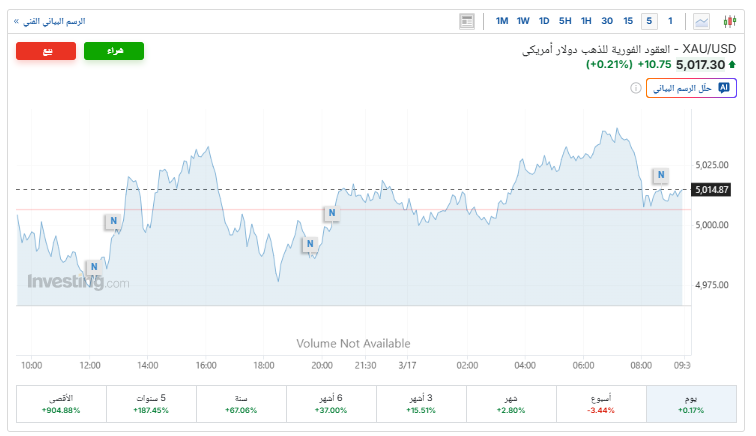Viewport: 756px width, 436px height.
Task: Open the upper news marker just after 20:00
Action: (330, 212)
